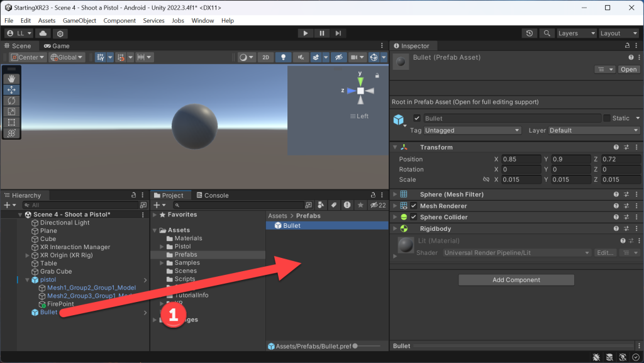Select the Scale tool
The width and height of the screenshot is (644, 363).
(x=11, y=111)
